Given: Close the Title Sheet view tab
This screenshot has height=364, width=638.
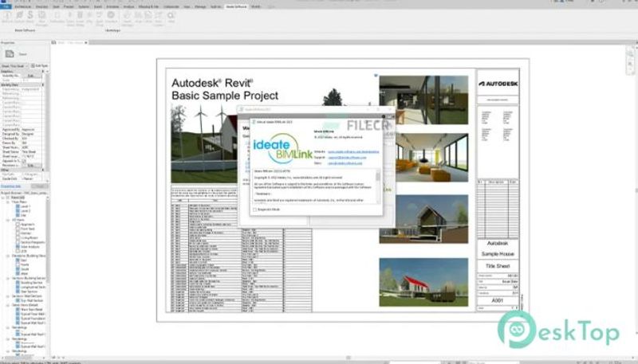Looking at the screenshot, I should click(x=86, y=43).
